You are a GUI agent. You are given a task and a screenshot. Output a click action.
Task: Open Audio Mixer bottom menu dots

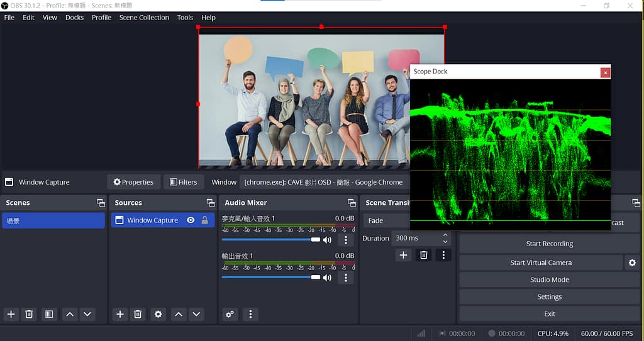tap(250, 315)
